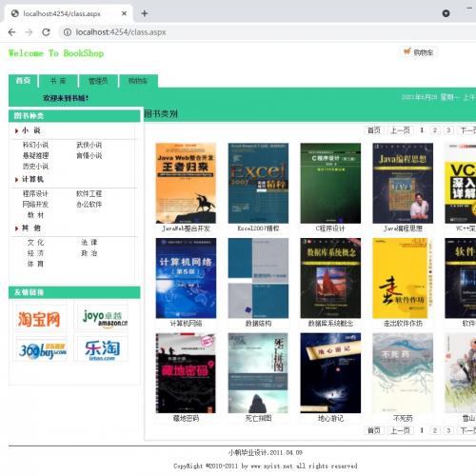This screenshot has width=476, height=476.
Task: Click the 计算机网络 title below cover
Action: tap(186, 324)
